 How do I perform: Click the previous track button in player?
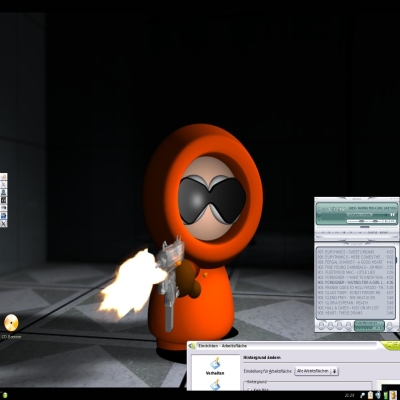tap(323, 233)
